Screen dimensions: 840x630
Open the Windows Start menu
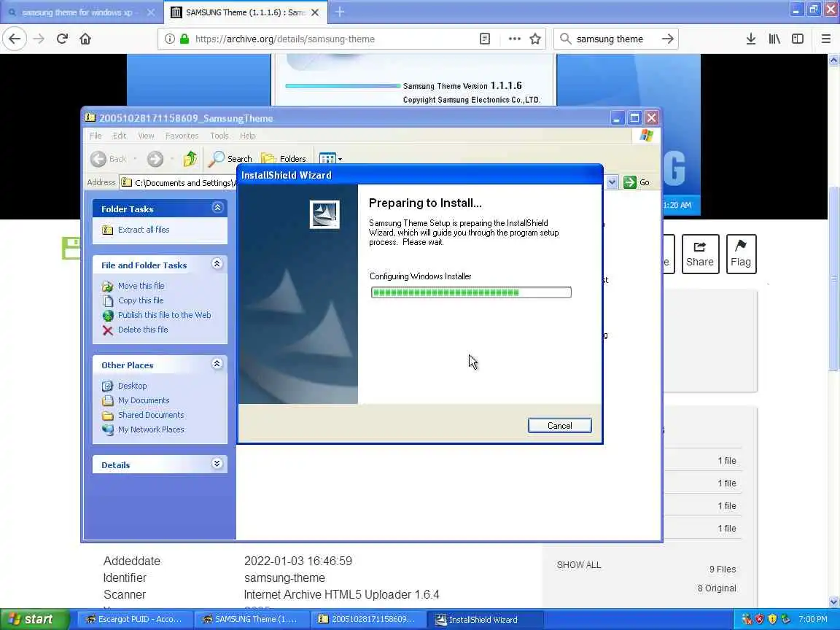pyautogui.click(x=34, y=619)
